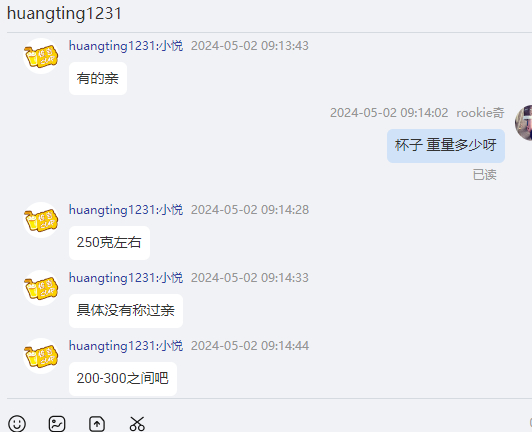
Task: Select the 杯子 重量多少呀 message bubble
Action: point(446,146)
